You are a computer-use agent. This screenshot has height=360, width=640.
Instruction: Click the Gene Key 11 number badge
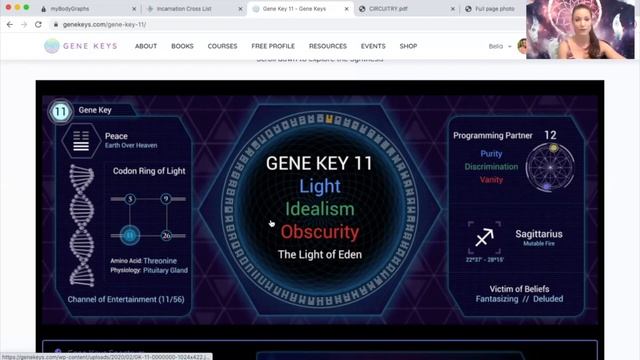click(60, 111)
